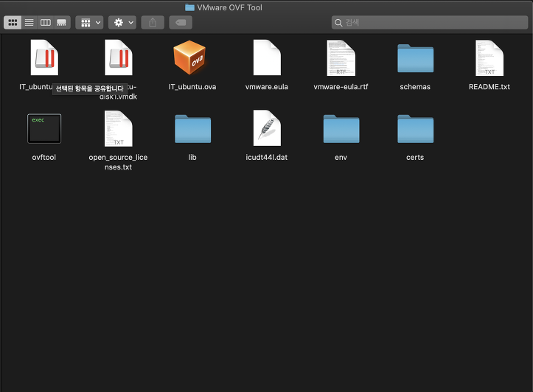The height and width of the screenshot is (392, 533).
Task: Open the group-by arrangement dropdown
Action: point(89,23)
